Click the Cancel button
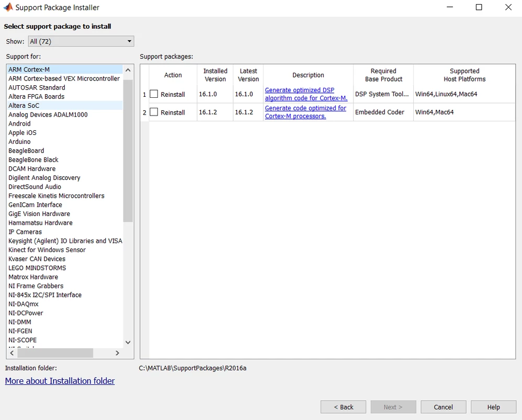 pyautogui.click(x=443, y=407)
